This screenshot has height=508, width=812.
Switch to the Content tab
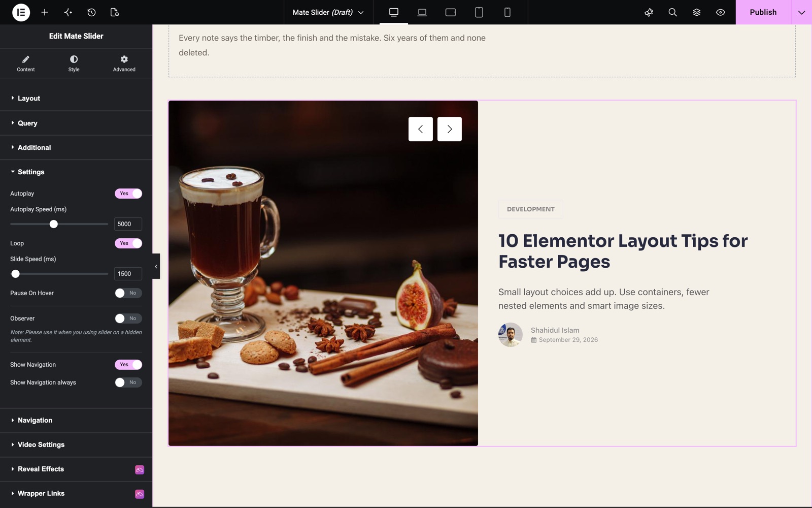[26, 63]
